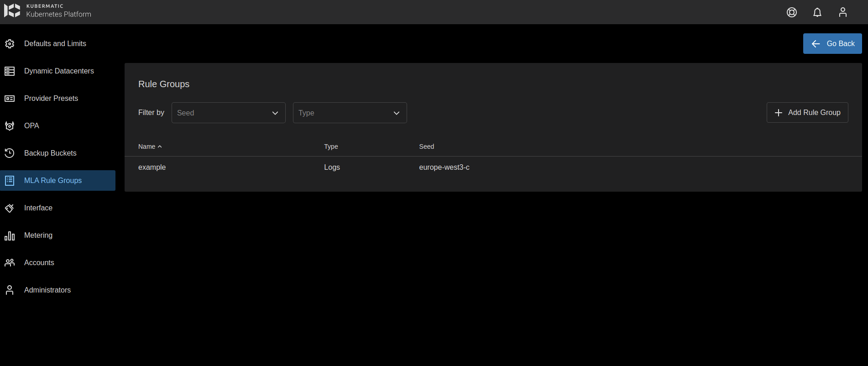
Task: Click the 'Logs' type cell
Action: click(x=332, y=167)
